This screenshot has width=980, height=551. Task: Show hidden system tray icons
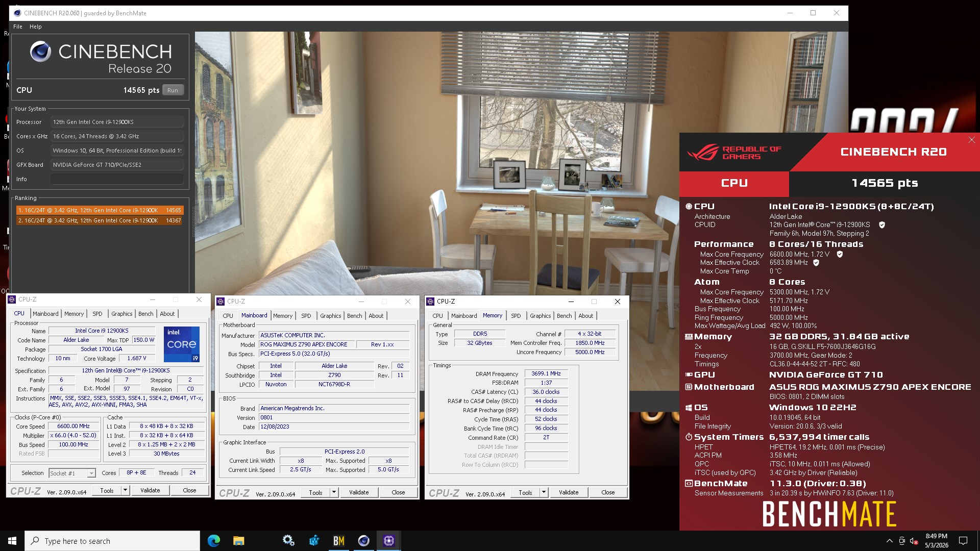[889, 541]
